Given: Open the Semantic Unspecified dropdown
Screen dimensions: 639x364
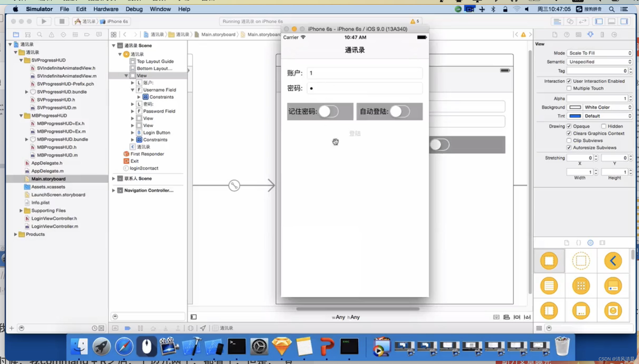Looking at the screenshot, I should click(x=599, y=62).
